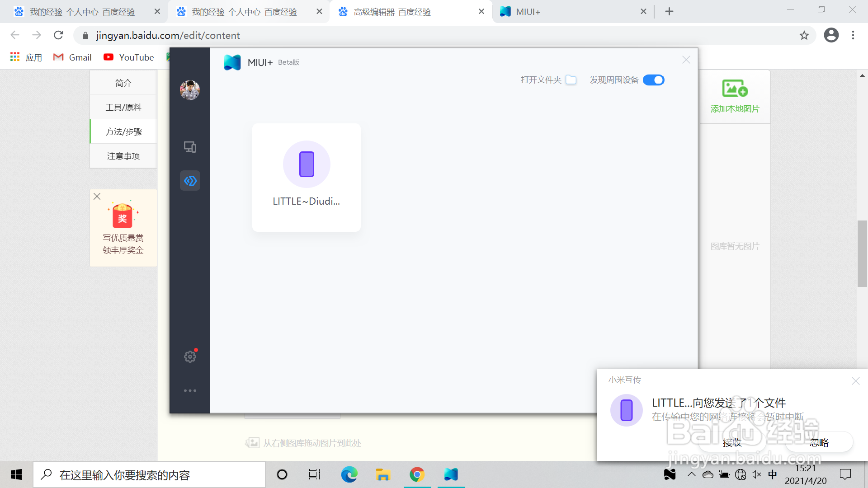Switch to Chrome on the taskbar
The image size is (868, 488).
pos(417,474)
